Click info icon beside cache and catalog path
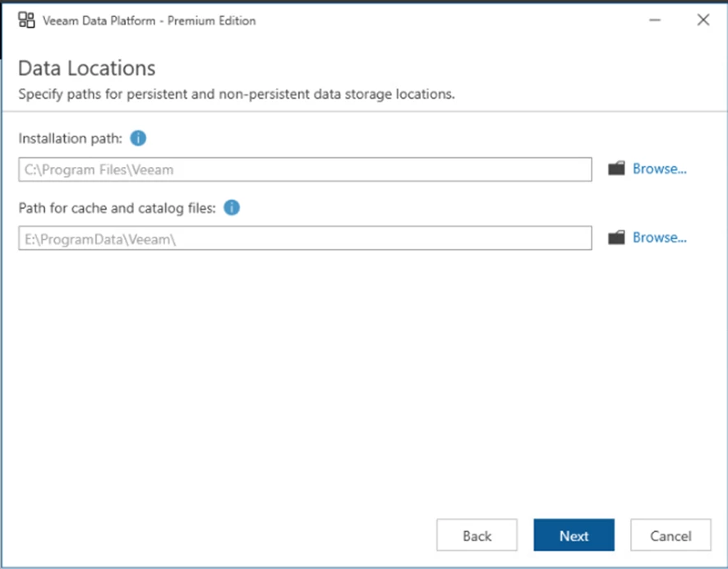This screenshot has width=728, height=569. click(x=232, y=207)
